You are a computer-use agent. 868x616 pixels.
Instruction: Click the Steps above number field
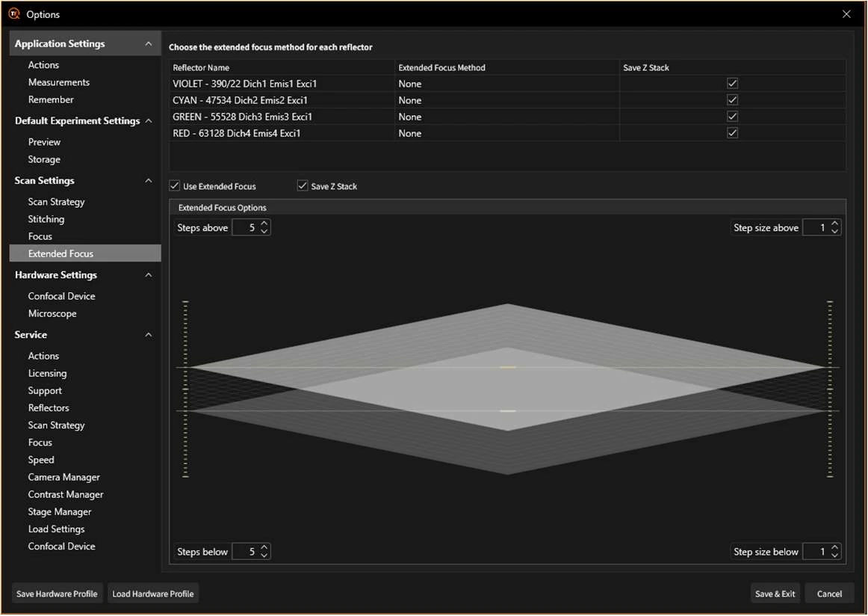[x=247, y=228]
